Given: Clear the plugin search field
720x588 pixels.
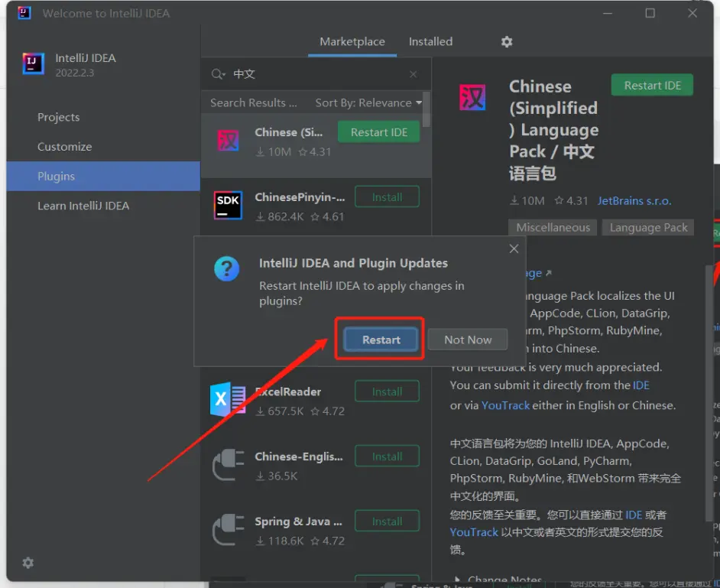Looking at the screenshot, I should 414,74.
